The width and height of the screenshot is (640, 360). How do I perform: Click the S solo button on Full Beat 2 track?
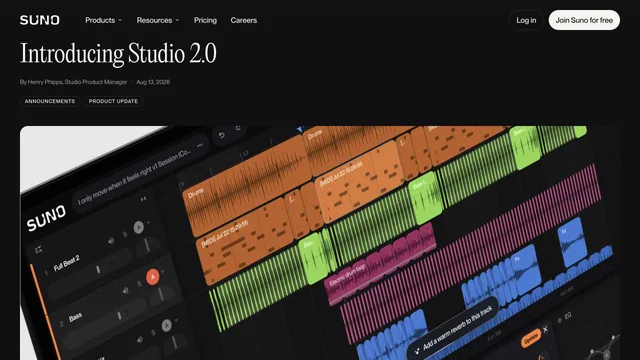tap(125, 234)
